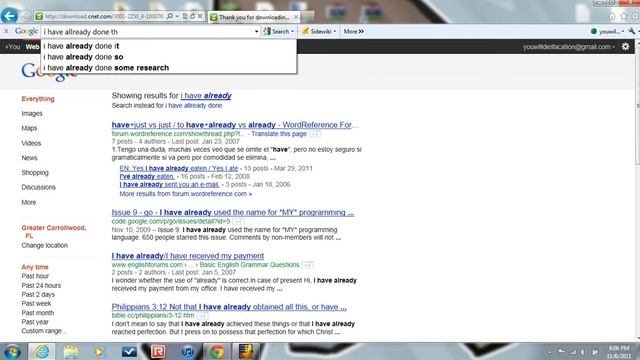Open 'I have received my payment' result

188,256
